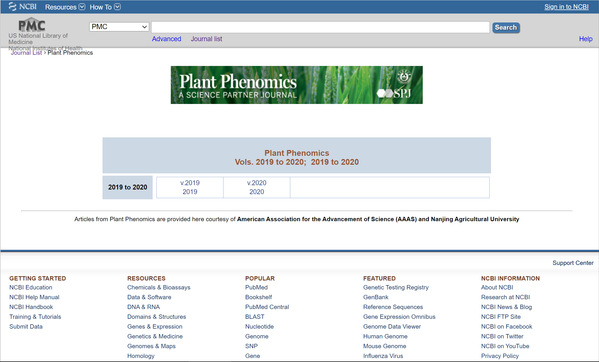The image size is (599, 362).
Task: Open PubMed Central link
Action: [267, 307]
